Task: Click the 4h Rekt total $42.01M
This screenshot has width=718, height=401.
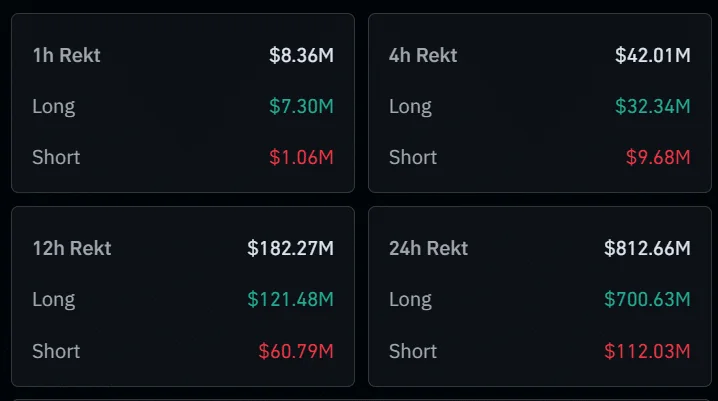Action: coord(653,55)
